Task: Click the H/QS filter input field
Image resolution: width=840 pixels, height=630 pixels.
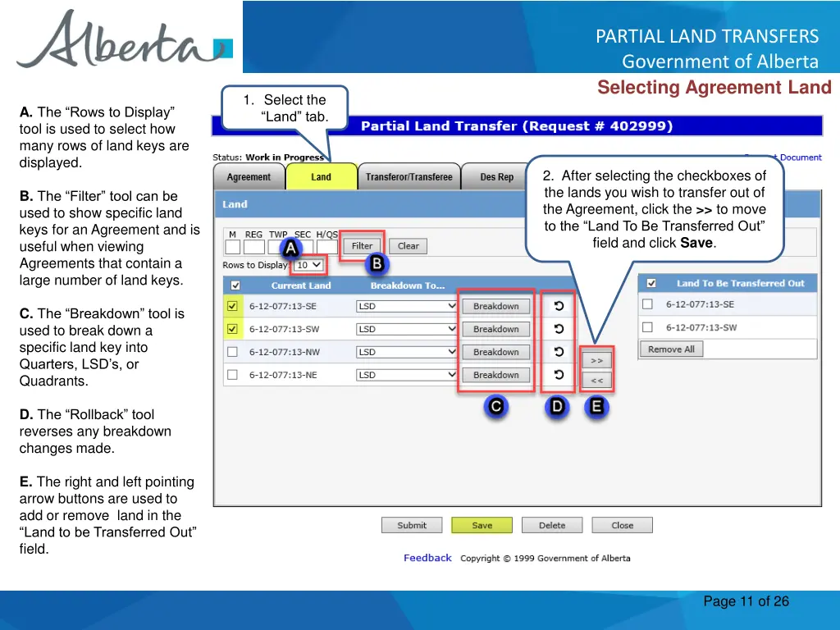Action: (327, 247)
